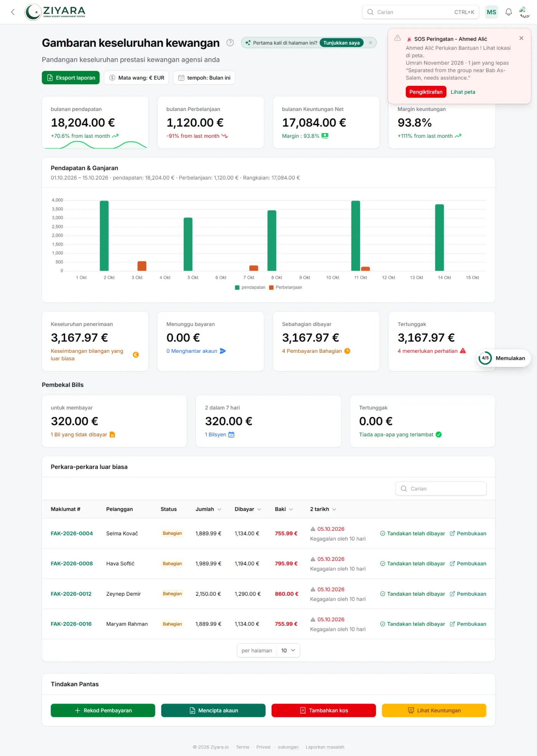
Task: Click Tunjukkan saya tour button
Action: (x=341, y=43)
